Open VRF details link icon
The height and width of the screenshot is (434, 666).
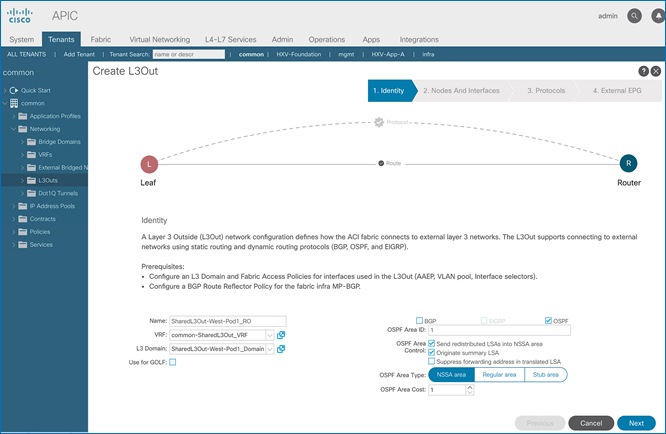pyautogui.click(x=281, y=335)
